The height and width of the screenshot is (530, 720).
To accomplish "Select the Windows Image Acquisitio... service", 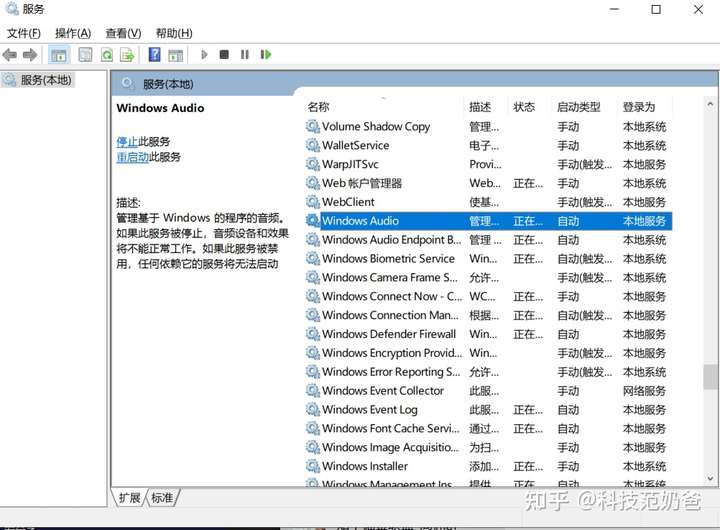I will click(x=488, y=447).
